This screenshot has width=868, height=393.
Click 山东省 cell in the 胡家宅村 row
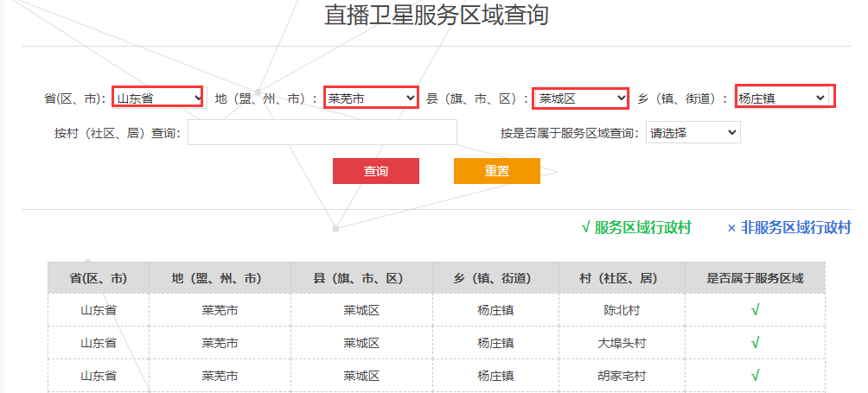coord(99,377)
